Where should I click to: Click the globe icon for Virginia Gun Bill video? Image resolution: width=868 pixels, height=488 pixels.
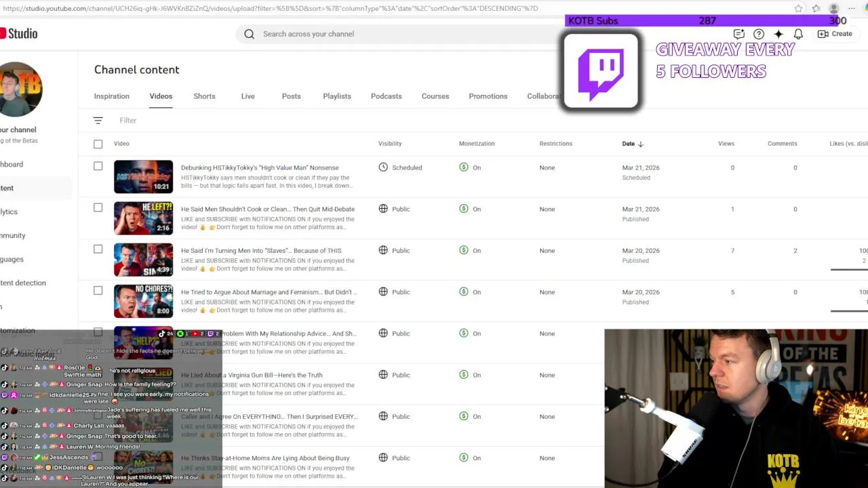pyautogui.click(x=383, y=375)
